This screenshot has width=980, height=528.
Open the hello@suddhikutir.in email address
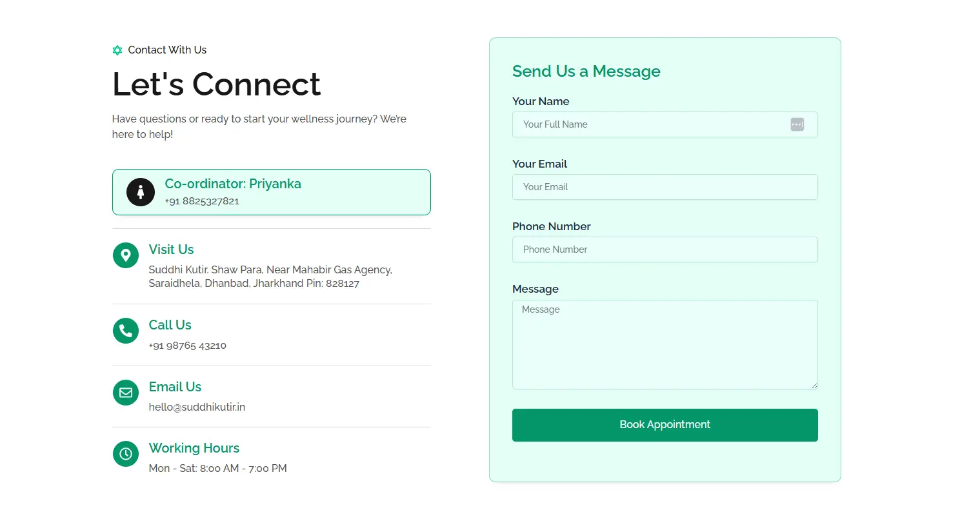(x=197, y=407)
